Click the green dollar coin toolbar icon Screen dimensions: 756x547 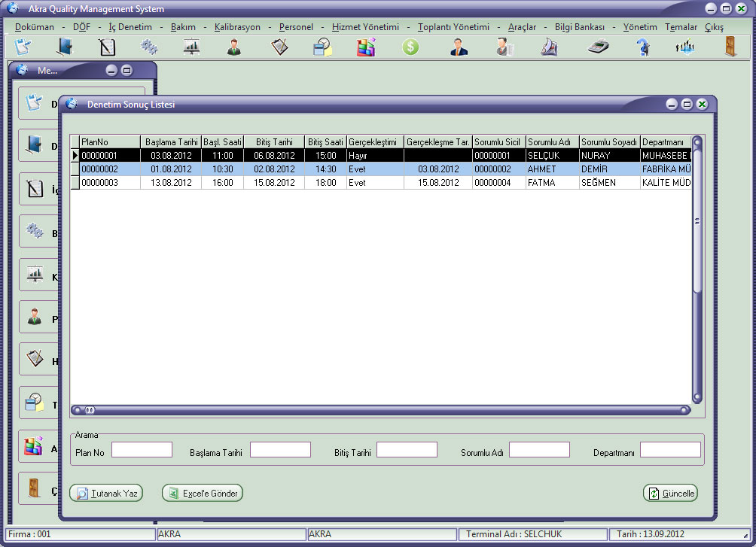[410, 47]
